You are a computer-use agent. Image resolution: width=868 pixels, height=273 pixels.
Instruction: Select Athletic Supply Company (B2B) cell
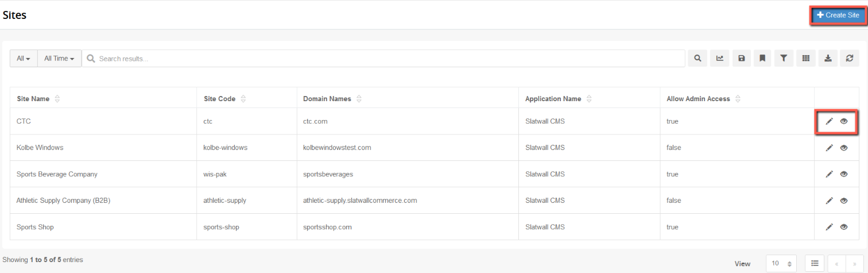pos(103,201)
